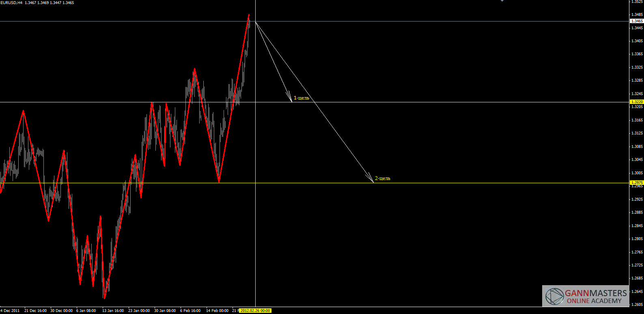This screenshot has height=314, width=644.
Task: Click the GannMasters logo emblem
Action: (x=554, y=296)
